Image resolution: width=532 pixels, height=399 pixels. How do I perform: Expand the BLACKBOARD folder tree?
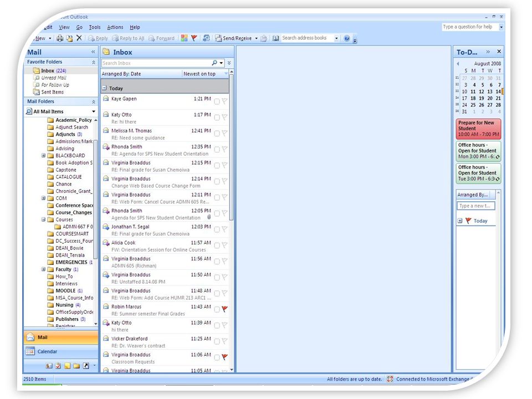(43, 155)
